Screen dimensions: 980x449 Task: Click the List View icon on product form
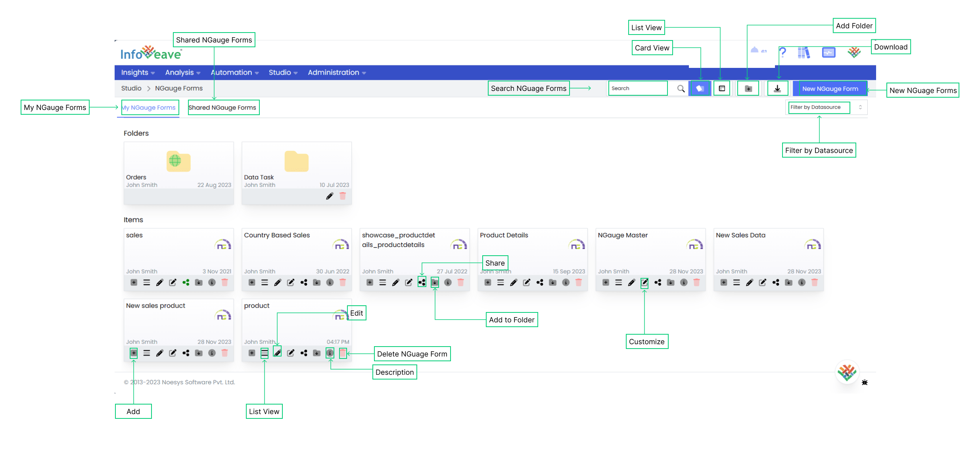click(x=263, y=354)
